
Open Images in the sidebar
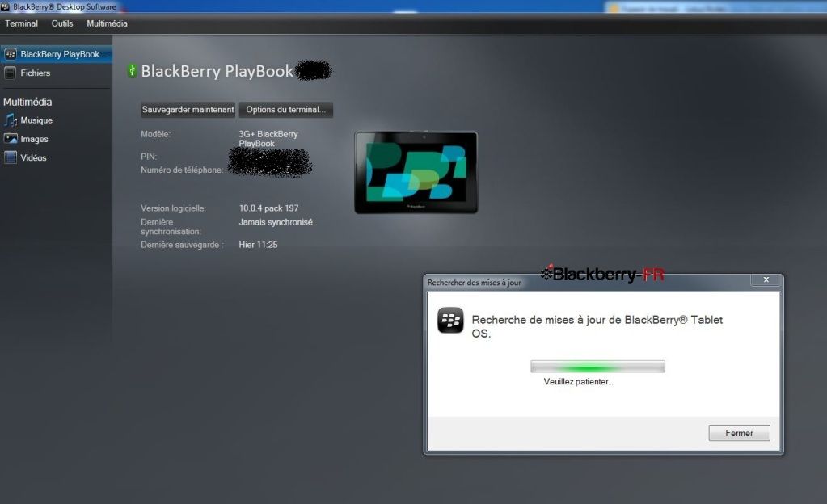34,139
